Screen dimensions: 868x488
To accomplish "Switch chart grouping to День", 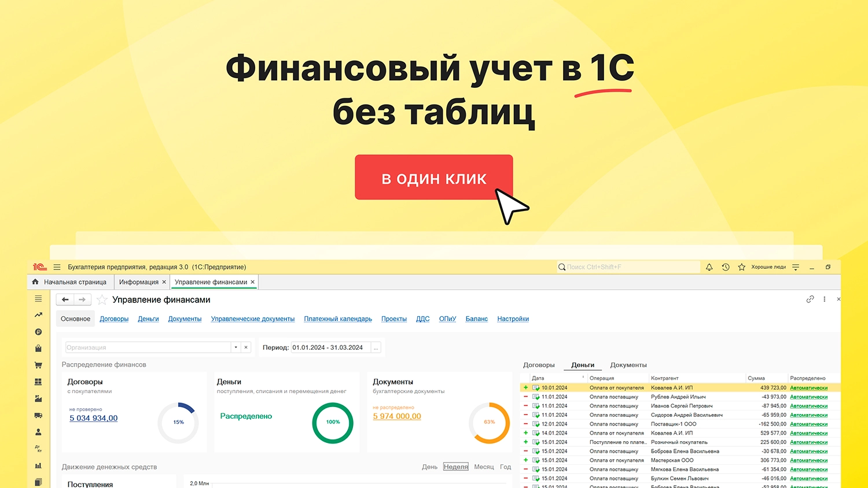I will [429, 467].
